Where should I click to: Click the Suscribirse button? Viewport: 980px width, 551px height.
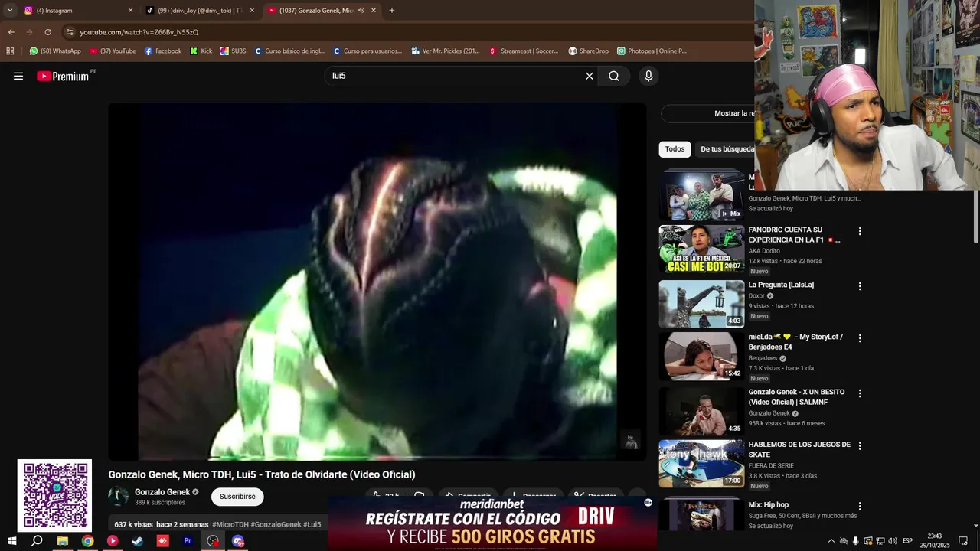coord(237,497)
